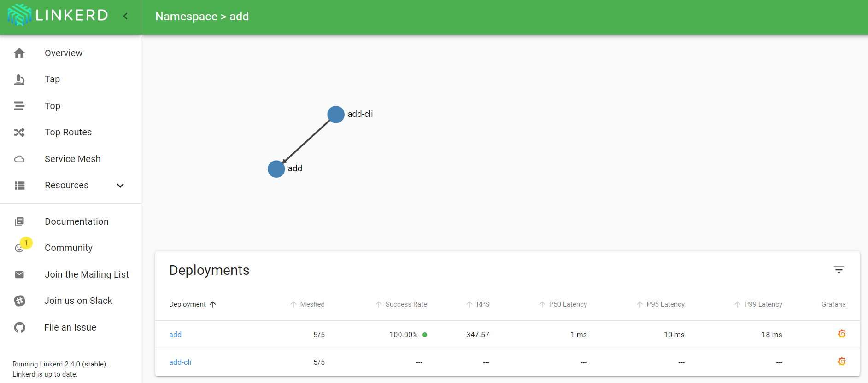Open the add-cli deployment link
Screen dimensions: 868x383
coord(180,362)
